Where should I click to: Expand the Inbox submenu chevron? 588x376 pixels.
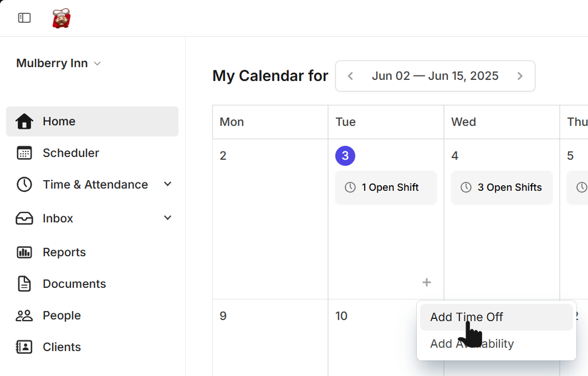pyautogui.click(x=167, y=217)
